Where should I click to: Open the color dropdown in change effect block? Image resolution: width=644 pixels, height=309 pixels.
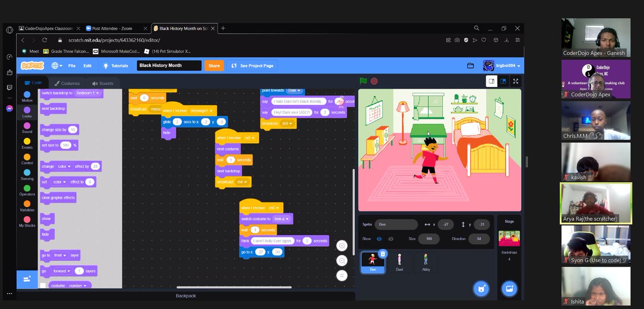click(64, 166)
